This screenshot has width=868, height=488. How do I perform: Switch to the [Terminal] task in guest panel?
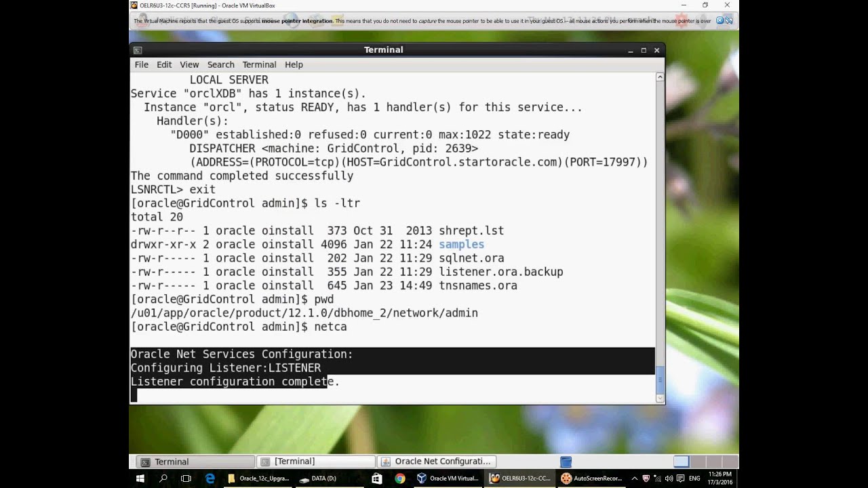click(315, 462)
